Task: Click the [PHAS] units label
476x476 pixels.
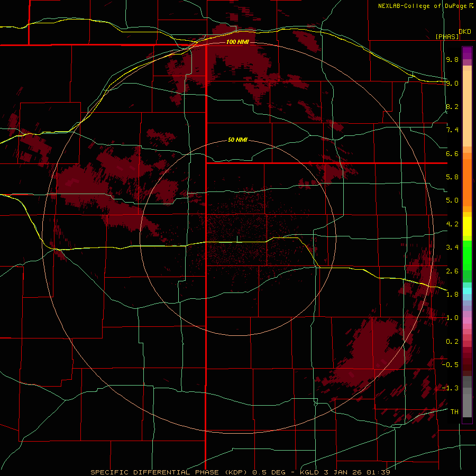Action: 447,36
